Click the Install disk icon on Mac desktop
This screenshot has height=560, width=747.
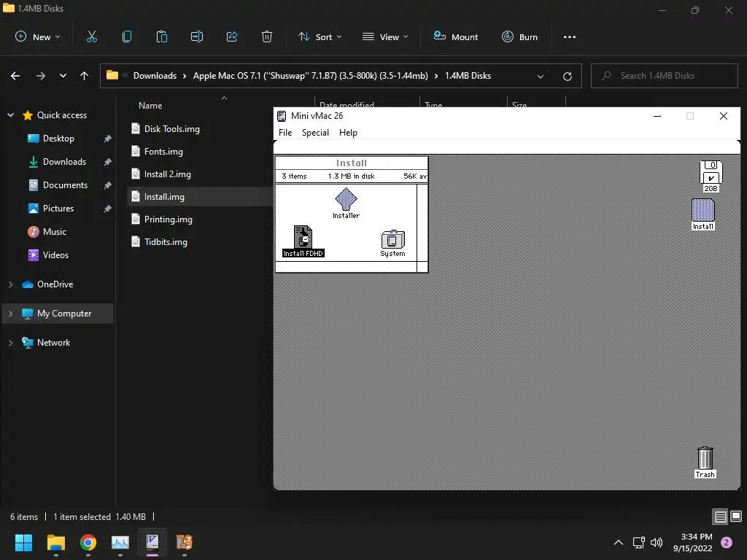click(703, 214)
